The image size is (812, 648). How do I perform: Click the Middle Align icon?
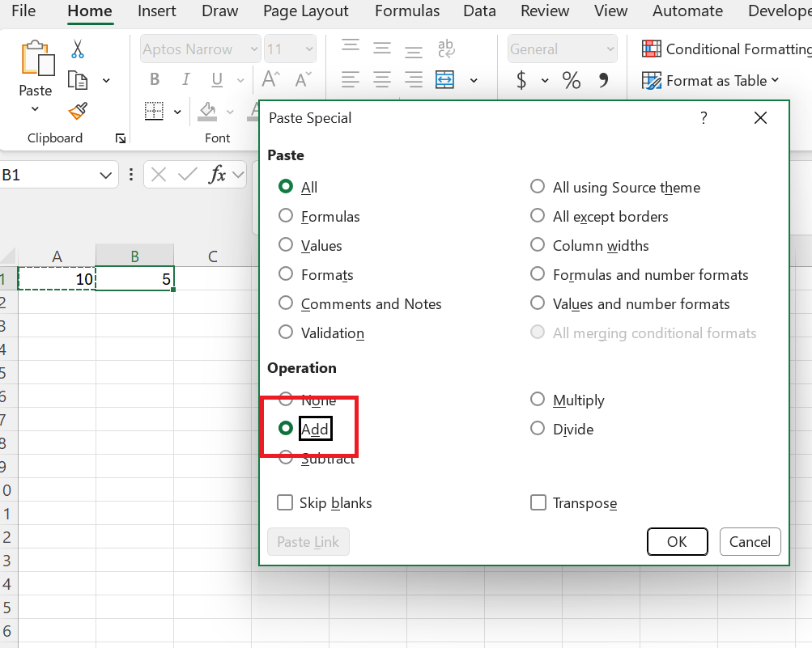382,49
